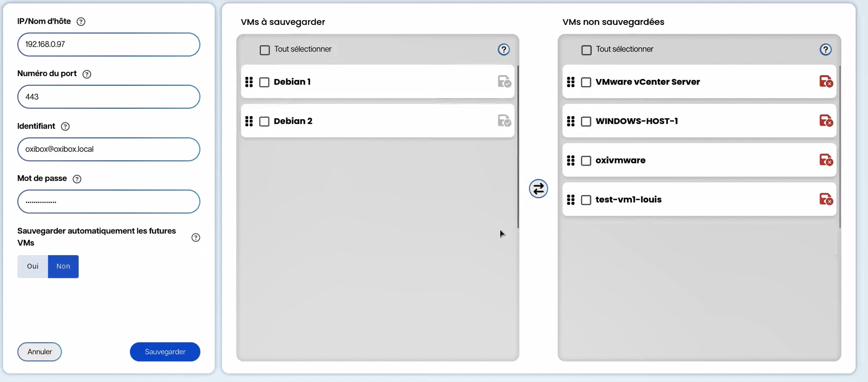Open help for Identifiant field
This screenshot has height=382, width=868.
coord(65,126)
